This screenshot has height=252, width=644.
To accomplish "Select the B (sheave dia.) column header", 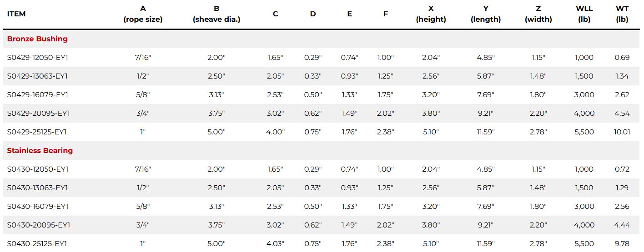I will (216, 14).
